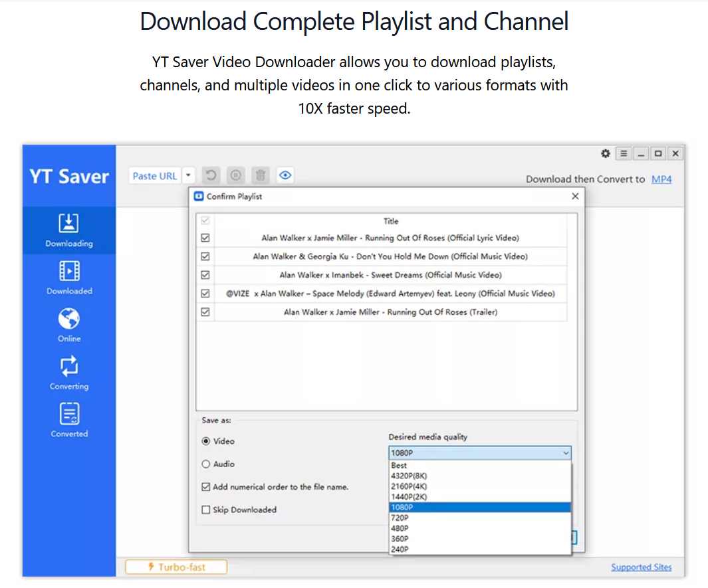This screenshot has width=708, height=588.
Task: Open the Downloaded videos section
Action: [69, 278]
